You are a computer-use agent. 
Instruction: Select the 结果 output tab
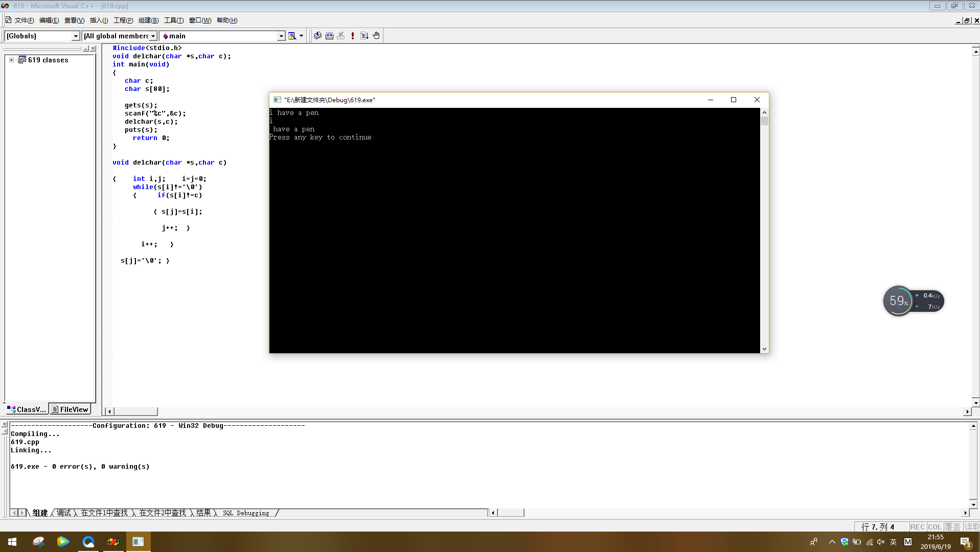click(x=203, y=513)
